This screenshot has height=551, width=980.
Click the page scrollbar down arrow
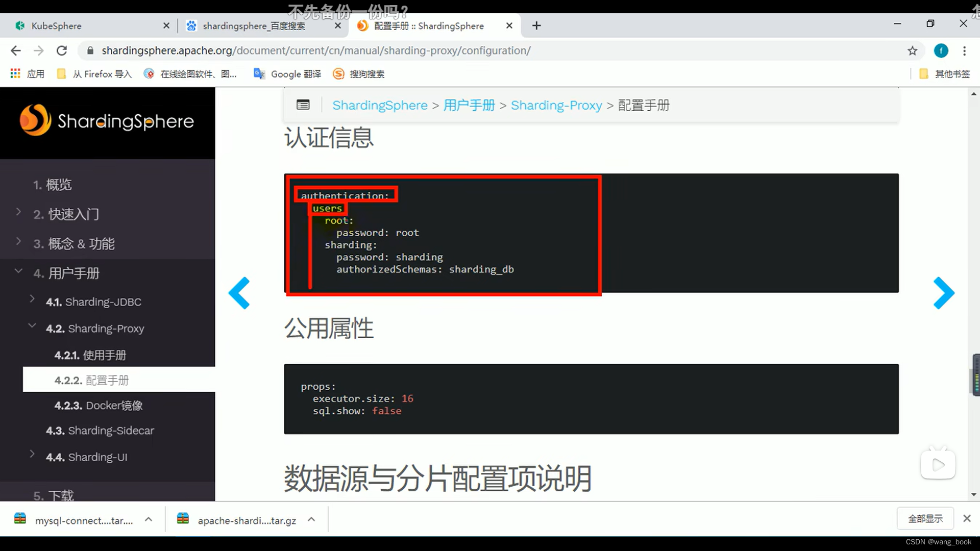pos(974,494)
